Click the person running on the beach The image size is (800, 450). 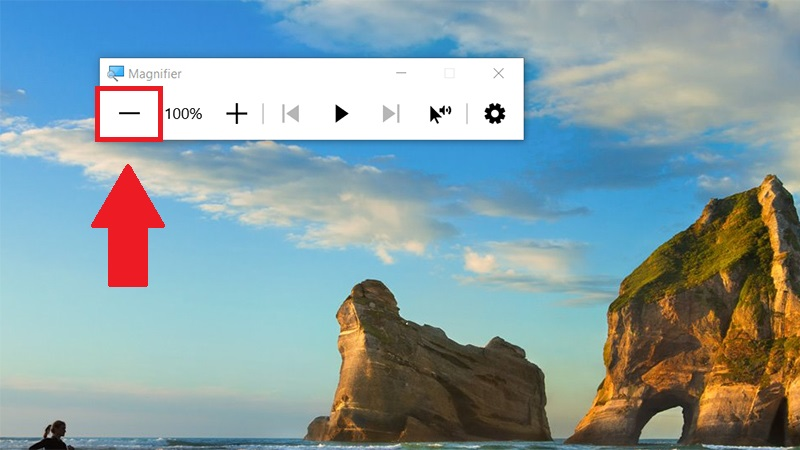(51, 435)
